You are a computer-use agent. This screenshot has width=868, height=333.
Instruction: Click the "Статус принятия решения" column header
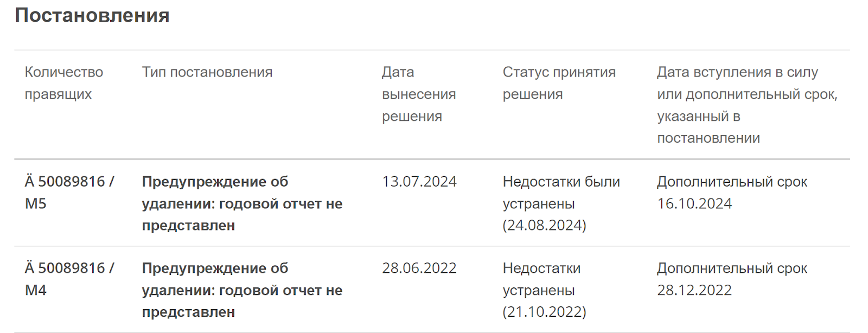pos(559,83)
